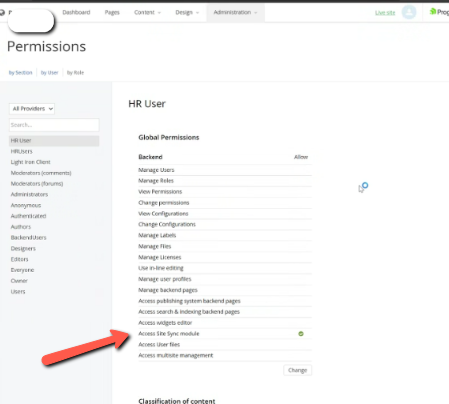Open the Dashboard menu item

click(x=76, y=12)
